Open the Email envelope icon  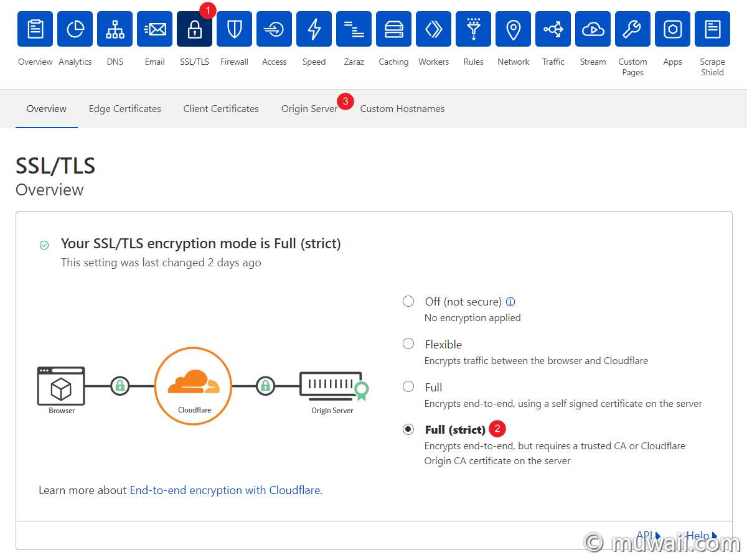coord(155,29)
